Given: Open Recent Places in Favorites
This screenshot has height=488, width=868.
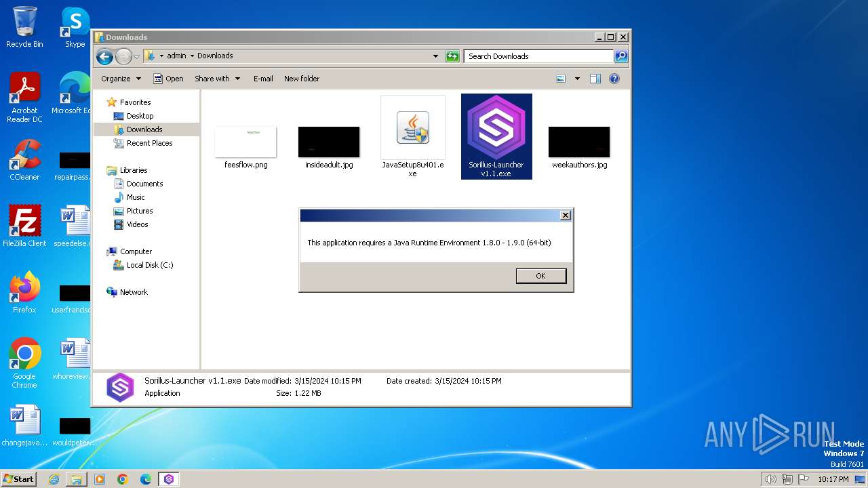Looking at the screenshot, I should point(143,143).
